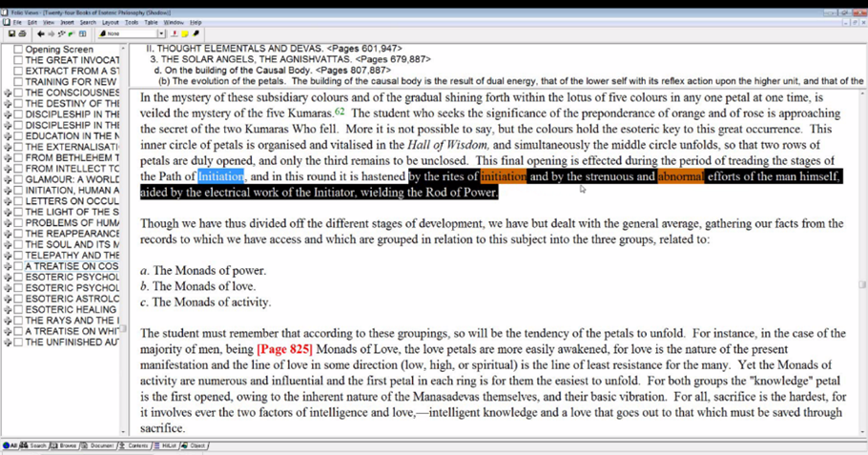This screenshot has height=455, width=868.
Task: Click the blue-highlighted word Initiation
Action: point(221,176)
